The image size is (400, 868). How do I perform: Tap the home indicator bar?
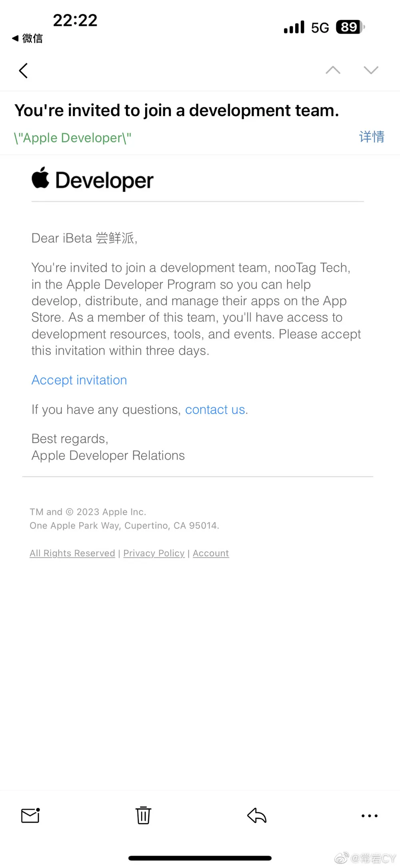click(200, 858)
